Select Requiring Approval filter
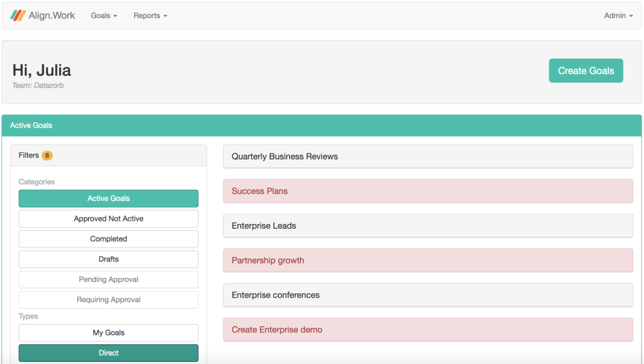This screenshot has height=364, width=644. [109, 299]
